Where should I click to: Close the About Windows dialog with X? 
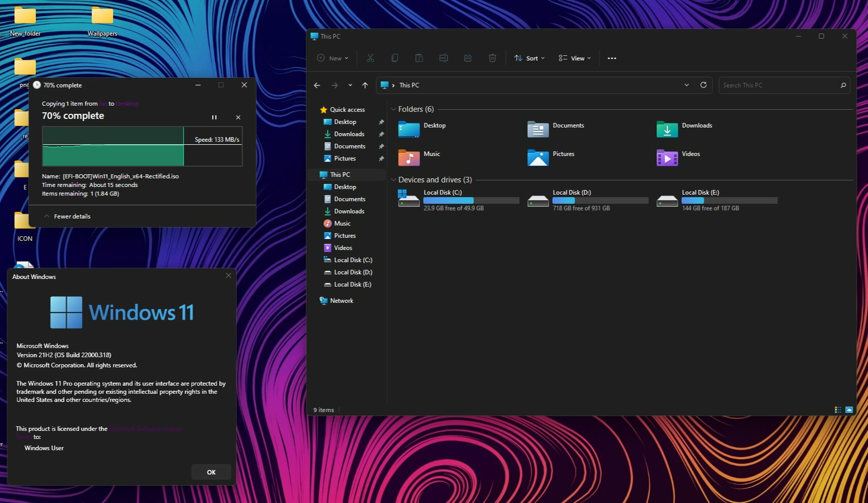[x=228, y=275]
